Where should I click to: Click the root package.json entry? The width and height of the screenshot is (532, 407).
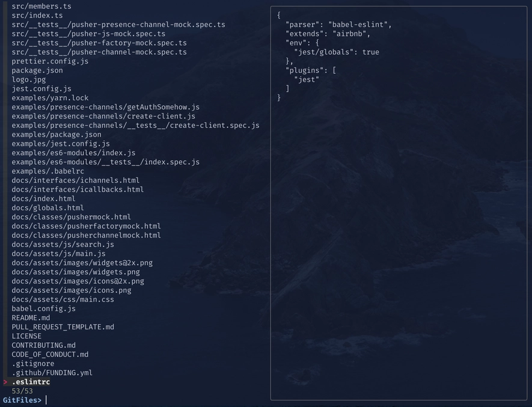pyautogui.click(x=37, y=70)
